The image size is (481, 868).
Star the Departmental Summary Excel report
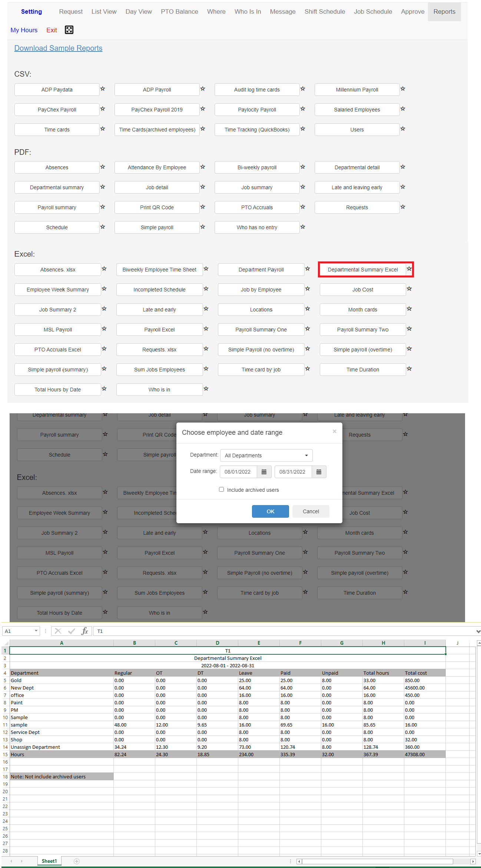(409, 269)
